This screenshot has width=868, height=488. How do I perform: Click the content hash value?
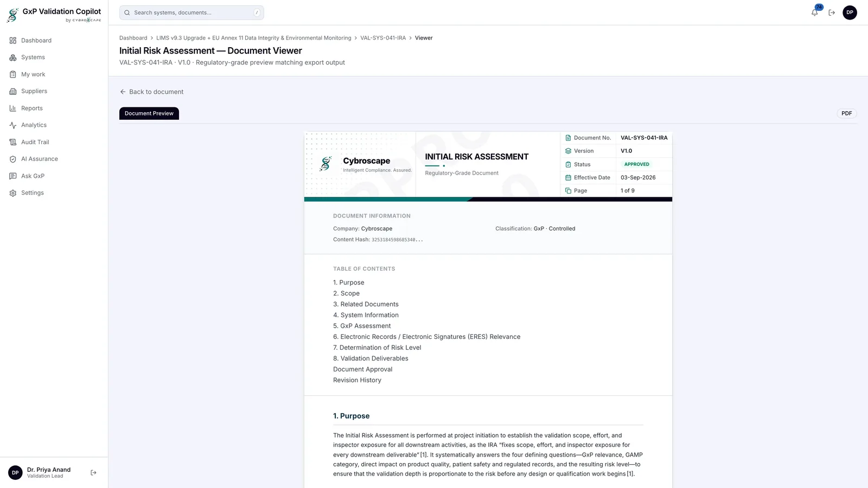tap(397, 240)
